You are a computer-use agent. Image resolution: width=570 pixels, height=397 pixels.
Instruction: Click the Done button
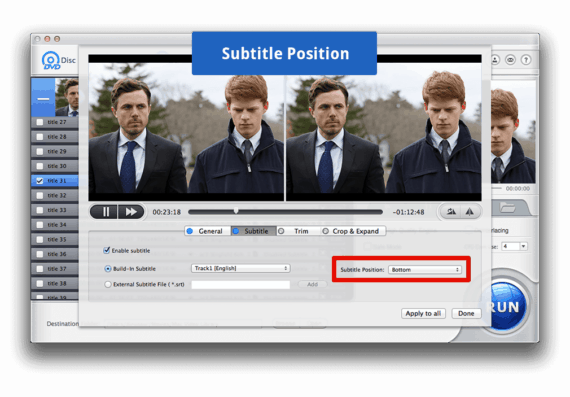(466, 313)
